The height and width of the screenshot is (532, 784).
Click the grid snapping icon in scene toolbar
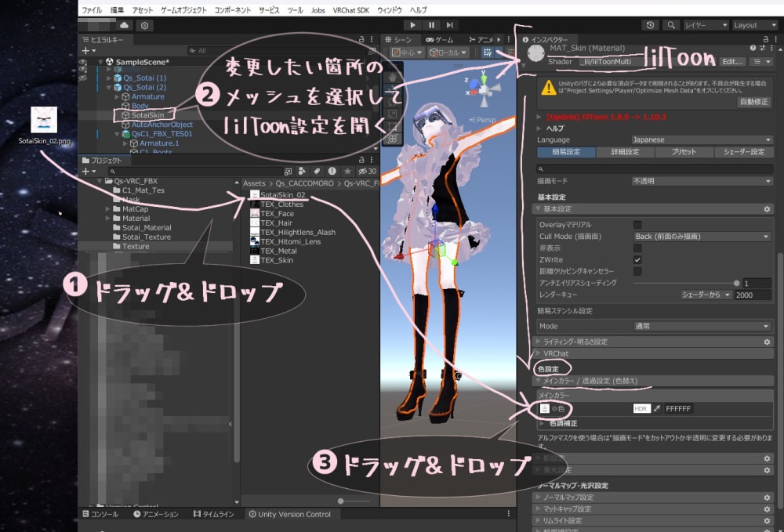487,52
